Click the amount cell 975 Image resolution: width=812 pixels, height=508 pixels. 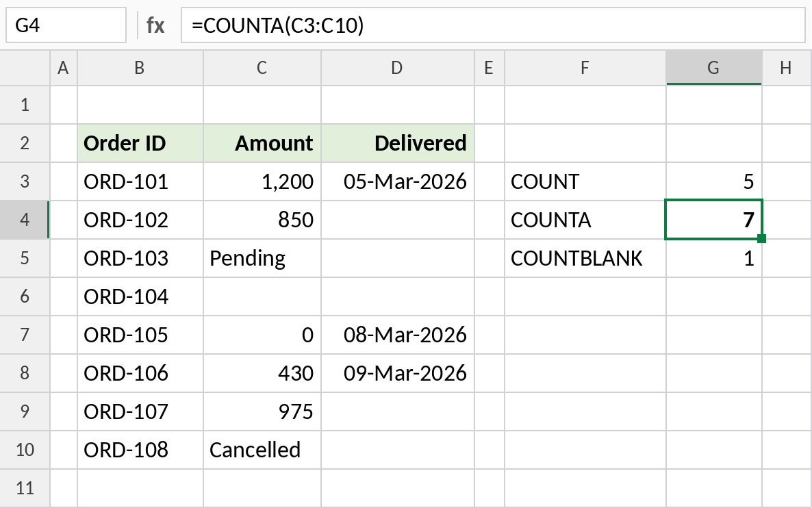262,411
